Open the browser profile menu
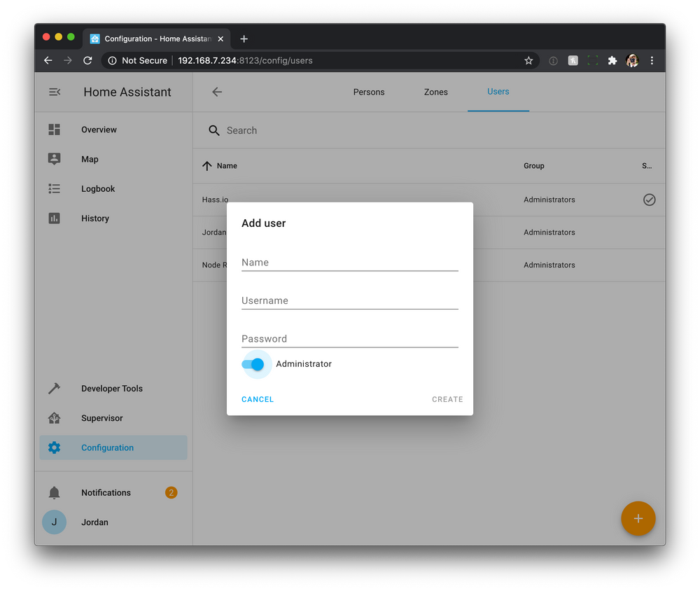This screenshot has height=591, width=700. click(x=631, y=60)
